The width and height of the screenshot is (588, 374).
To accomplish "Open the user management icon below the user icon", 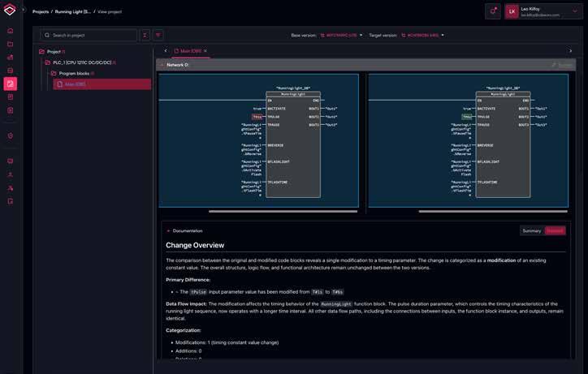I will pos(10,188).
